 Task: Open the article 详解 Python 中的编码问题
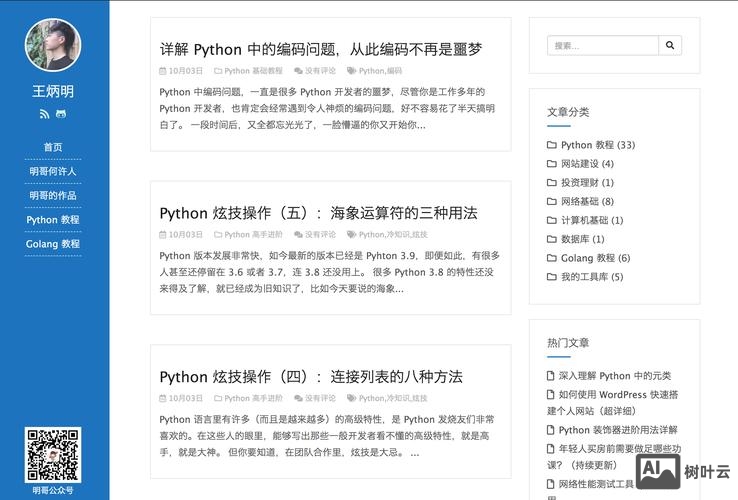(321, 49)
